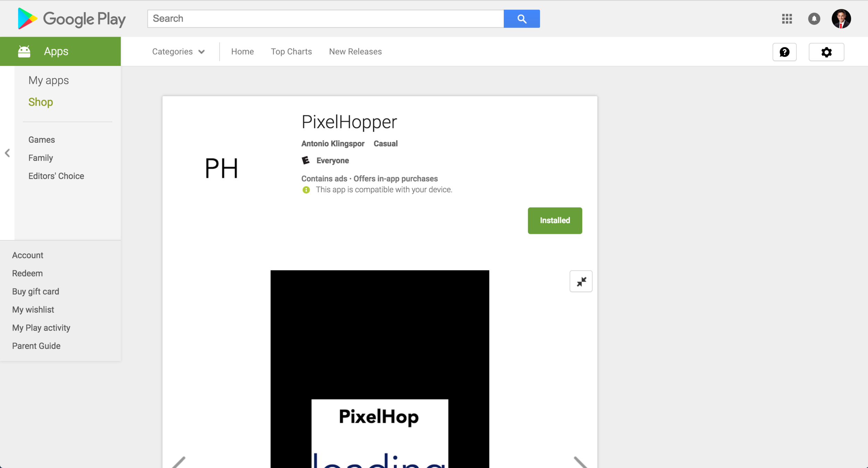The image size is (868, 468).
Task: Click the Everyone content rating icon
Action: coord(306,161)
